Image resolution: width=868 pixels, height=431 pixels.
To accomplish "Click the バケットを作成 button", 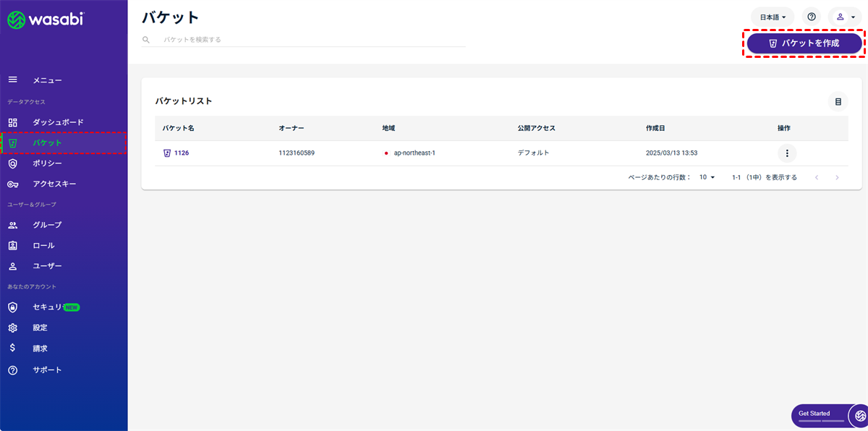I will [804, 43].
